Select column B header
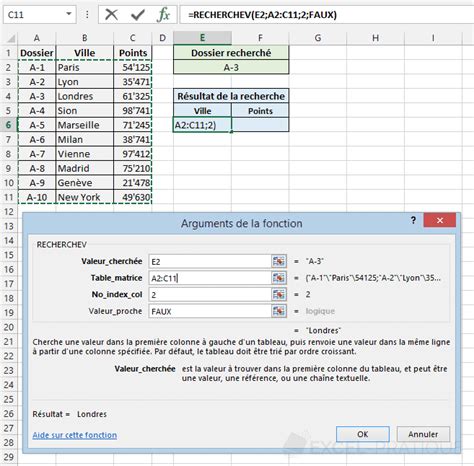The height and width of the screenshot is (466, 474). click(x=85, y=38)
